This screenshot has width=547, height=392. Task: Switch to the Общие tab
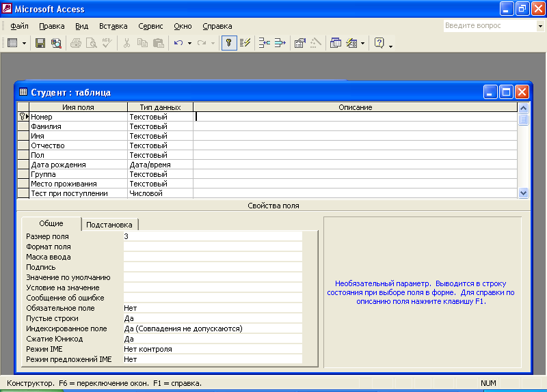(51, 223)
